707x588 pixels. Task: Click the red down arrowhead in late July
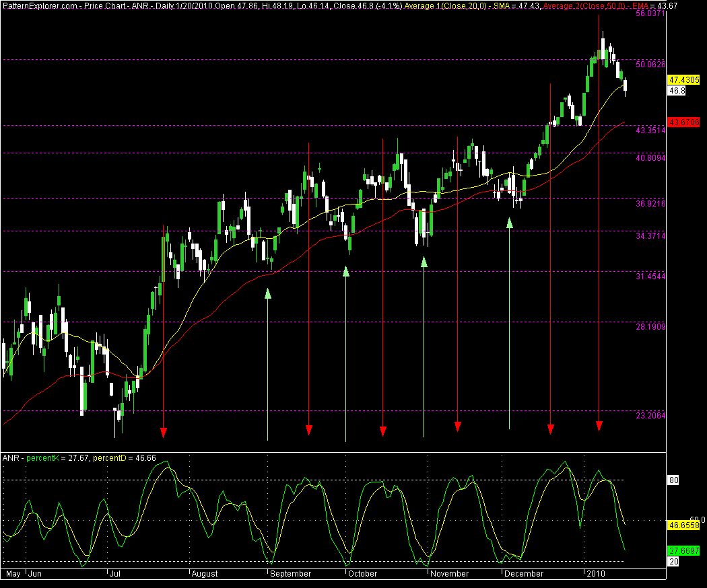click(x=164, y=431)
